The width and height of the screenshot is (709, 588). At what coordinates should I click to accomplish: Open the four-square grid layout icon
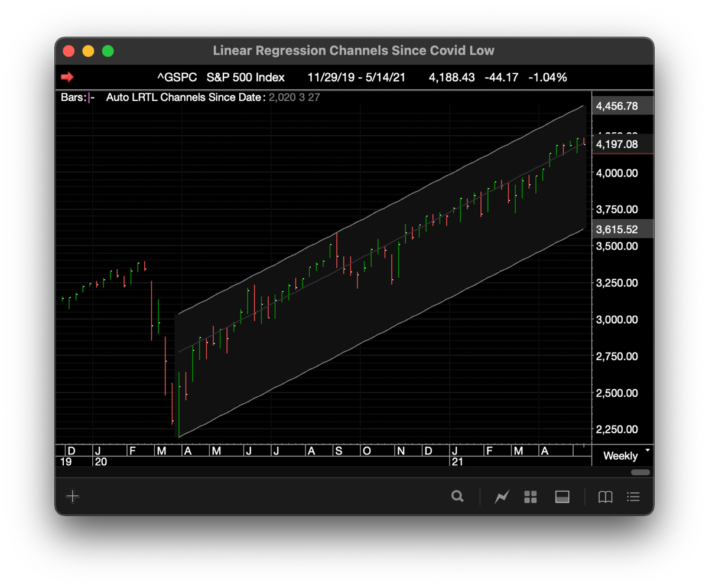531,497
